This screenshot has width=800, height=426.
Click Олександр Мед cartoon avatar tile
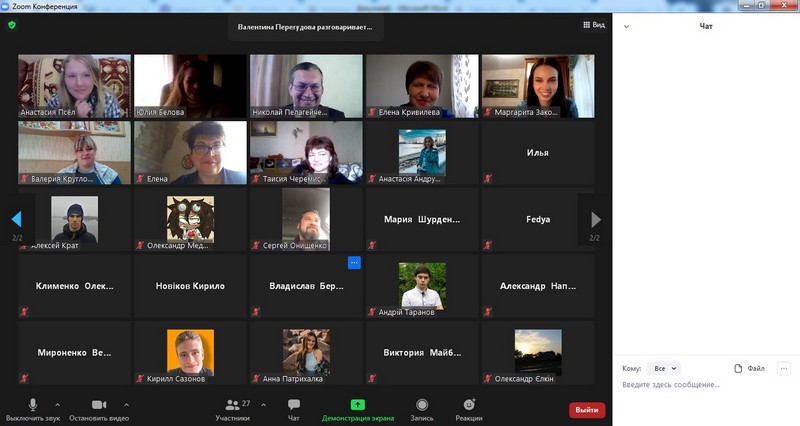[x=190, y=219]
